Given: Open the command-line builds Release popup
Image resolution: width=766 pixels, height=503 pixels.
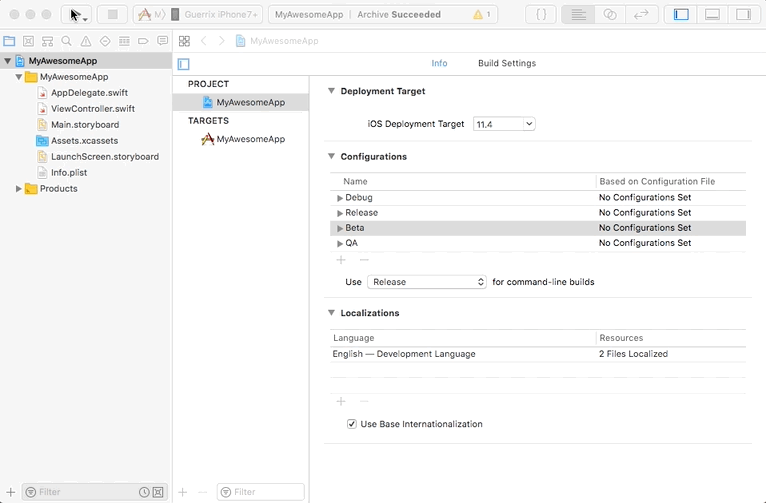Looking at the screenshot, I should pos(426,282).
